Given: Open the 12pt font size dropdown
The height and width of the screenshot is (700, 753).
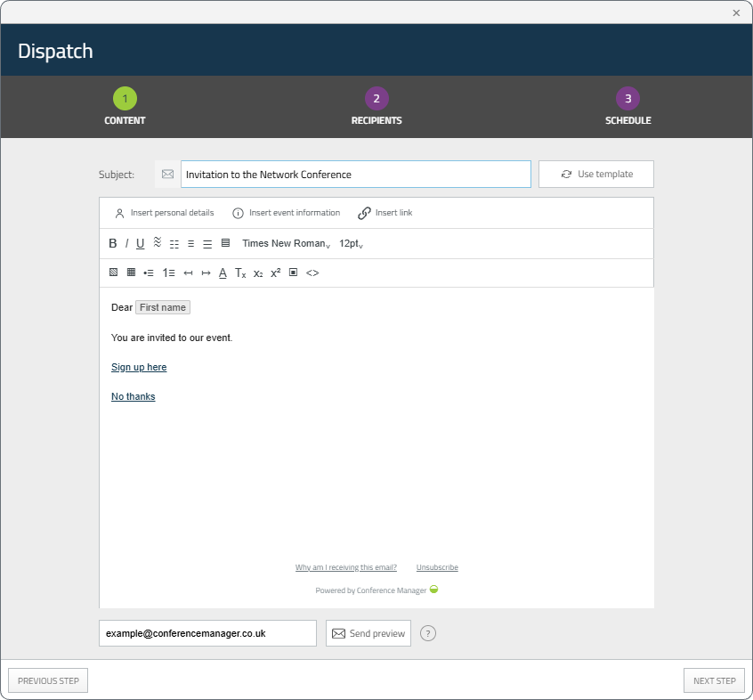Looking at the screenshot, I should (x=351, y=244).
